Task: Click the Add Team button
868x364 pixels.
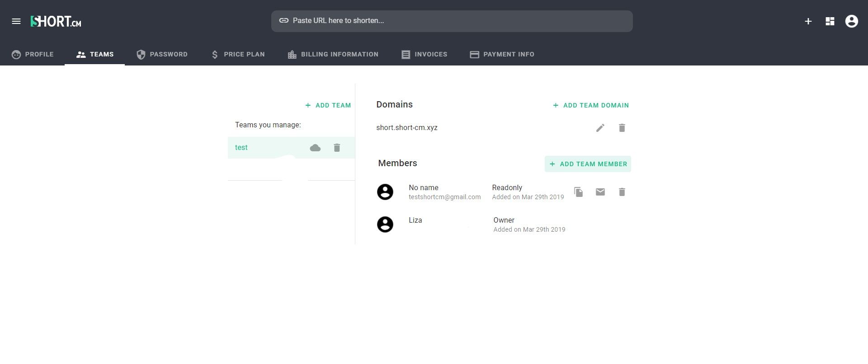Action: pos(328,105)
